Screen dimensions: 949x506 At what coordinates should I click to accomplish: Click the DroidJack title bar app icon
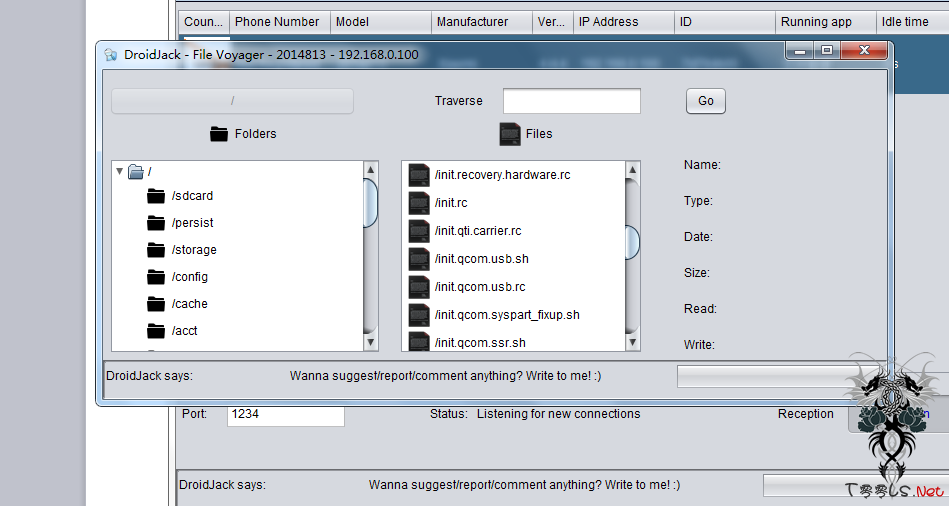click(111, 54)
